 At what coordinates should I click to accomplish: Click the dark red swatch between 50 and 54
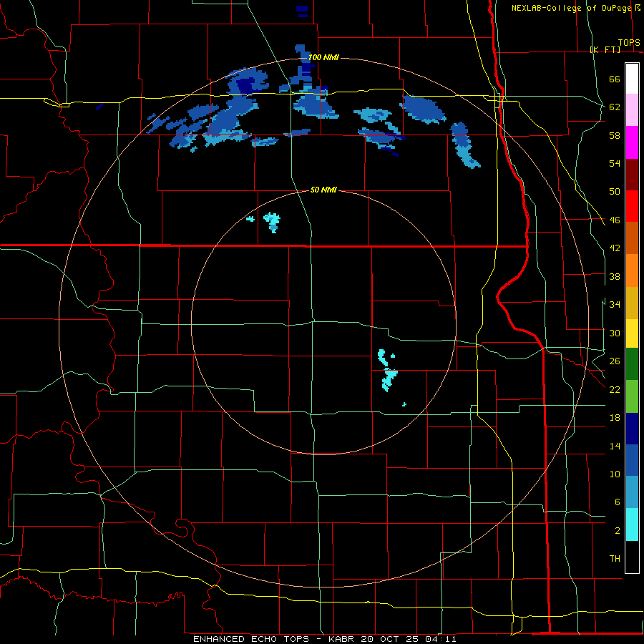[632, 175]
